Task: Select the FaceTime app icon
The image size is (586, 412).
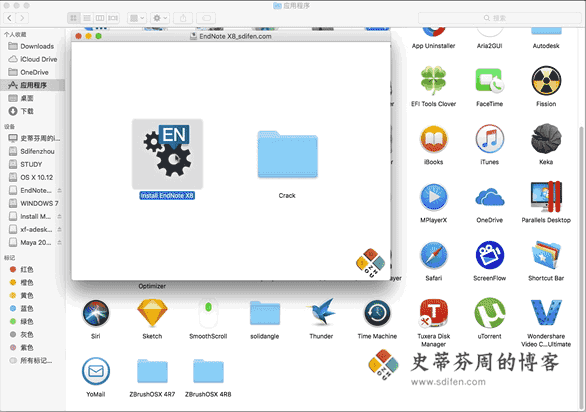Action: click(490, 80)
